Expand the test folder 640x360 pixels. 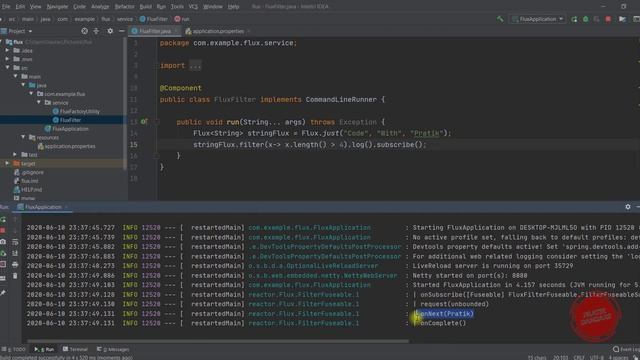click(15, 155)
